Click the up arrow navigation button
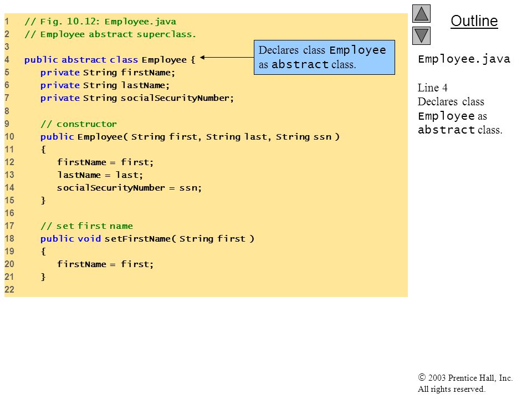 pos(421,13)
